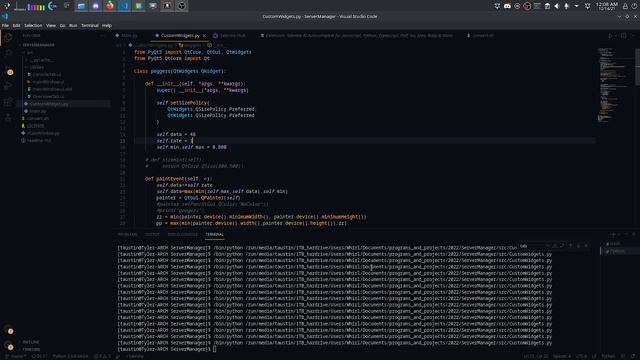Open the Explorer view in activity bar
Screen dimensions: 640x360
pos(8,38)
